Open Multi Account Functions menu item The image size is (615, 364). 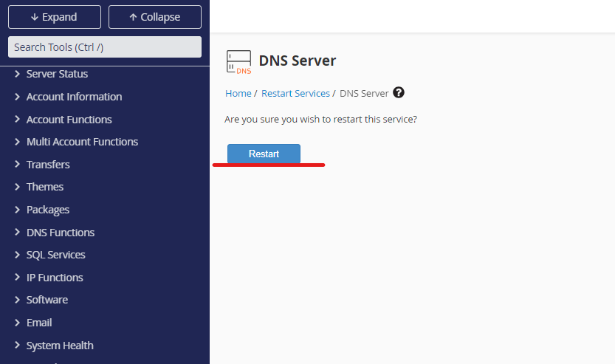pos(82,142)
